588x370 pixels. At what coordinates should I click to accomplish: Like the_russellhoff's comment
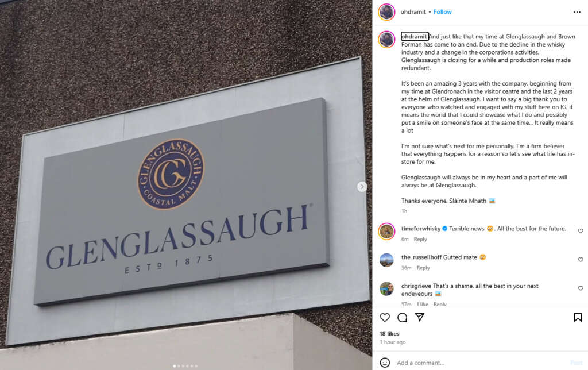(580, 259)
